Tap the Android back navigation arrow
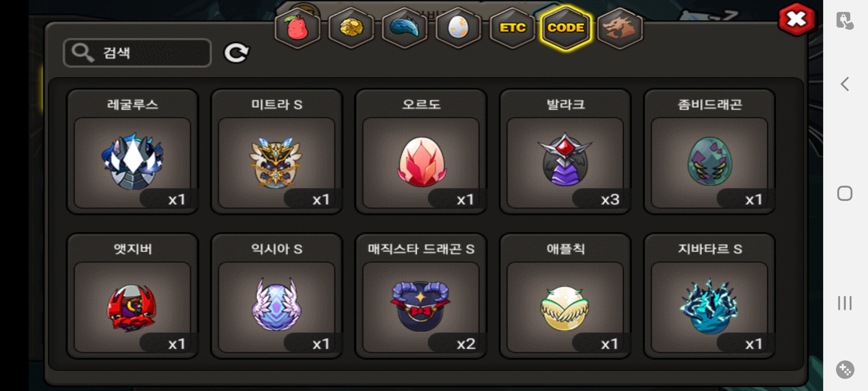 pyautogui.click(x=845, y=84)
